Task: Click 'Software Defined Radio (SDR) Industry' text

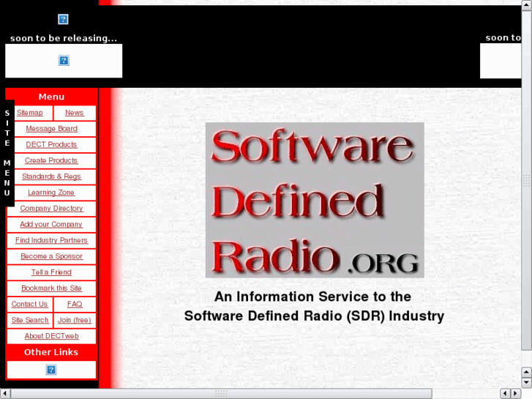Action: pyautogui.click(x=314, y=316)
